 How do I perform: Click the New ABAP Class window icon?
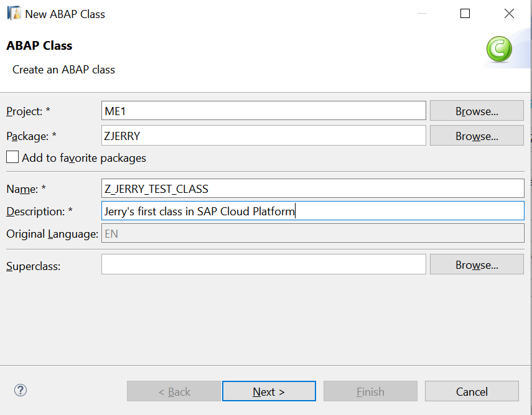coord(13,14)
